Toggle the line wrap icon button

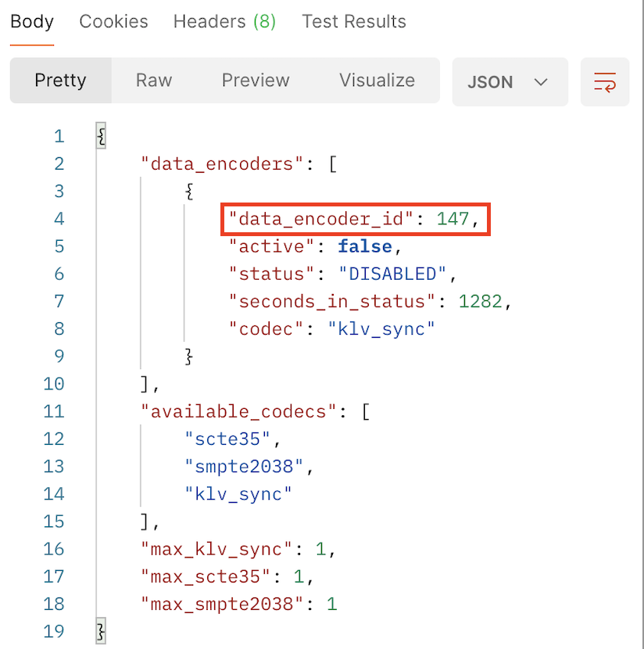(605, 82)
